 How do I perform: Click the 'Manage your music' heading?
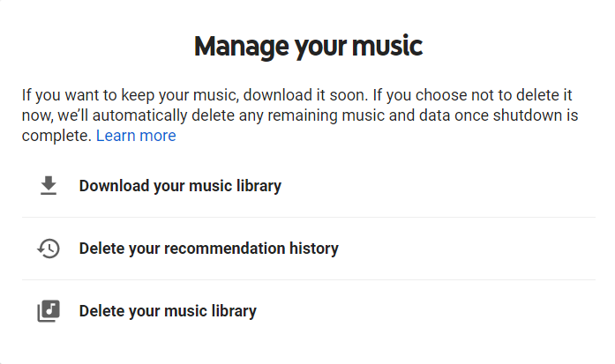308,47
